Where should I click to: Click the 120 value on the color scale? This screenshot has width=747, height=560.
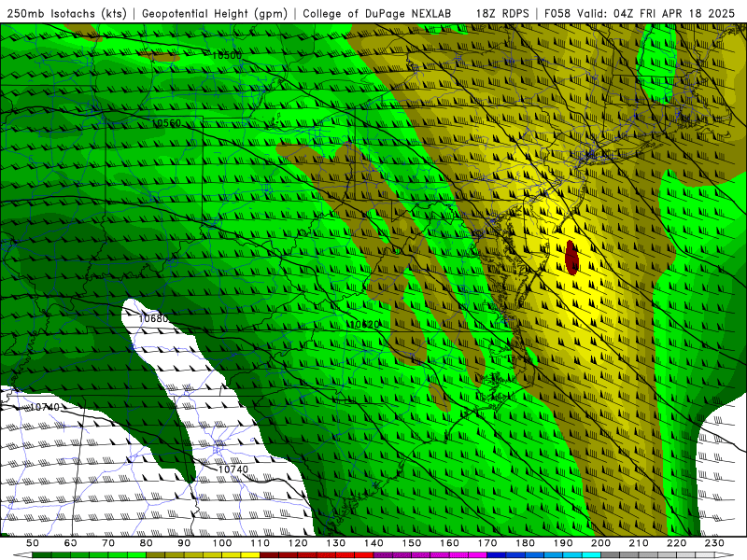coord(298,543)
